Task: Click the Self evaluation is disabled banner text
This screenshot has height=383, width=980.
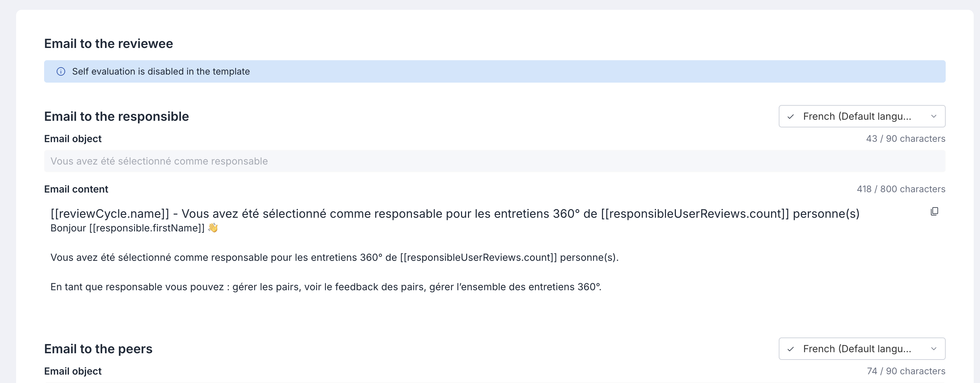Action: 161,71
